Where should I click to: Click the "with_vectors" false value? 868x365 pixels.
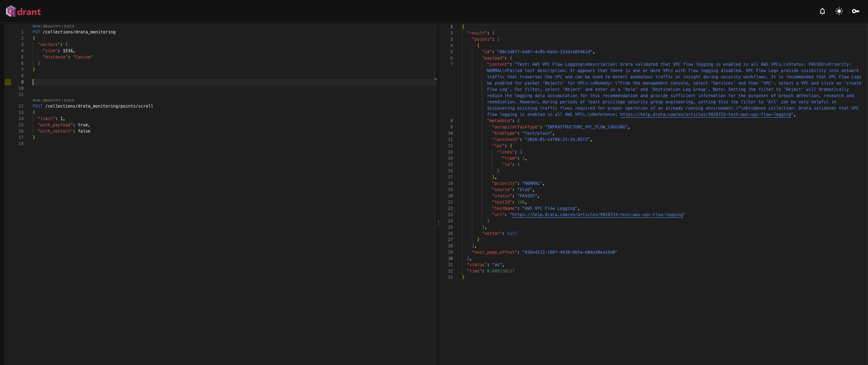84,131
